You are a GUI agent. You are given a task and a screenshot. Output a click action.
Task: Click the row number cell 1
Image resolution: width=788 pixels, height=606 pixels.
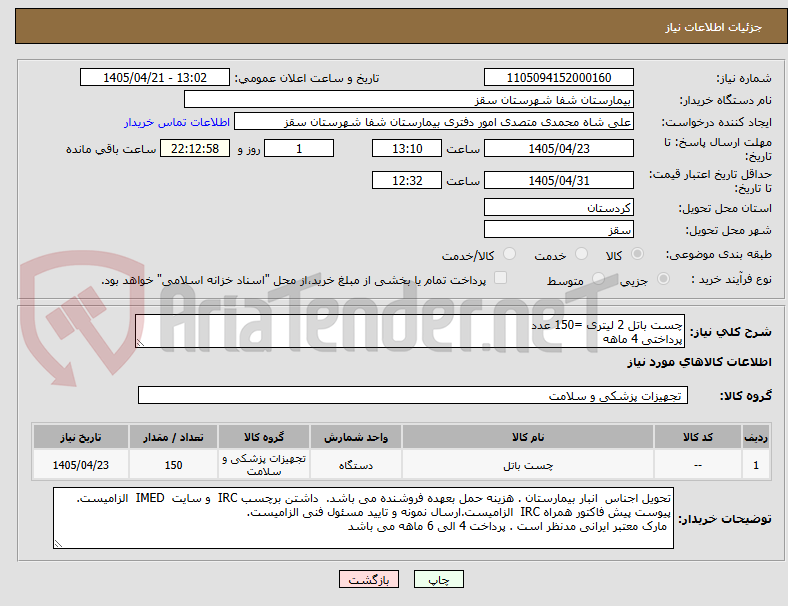click(x=755, y=465)
